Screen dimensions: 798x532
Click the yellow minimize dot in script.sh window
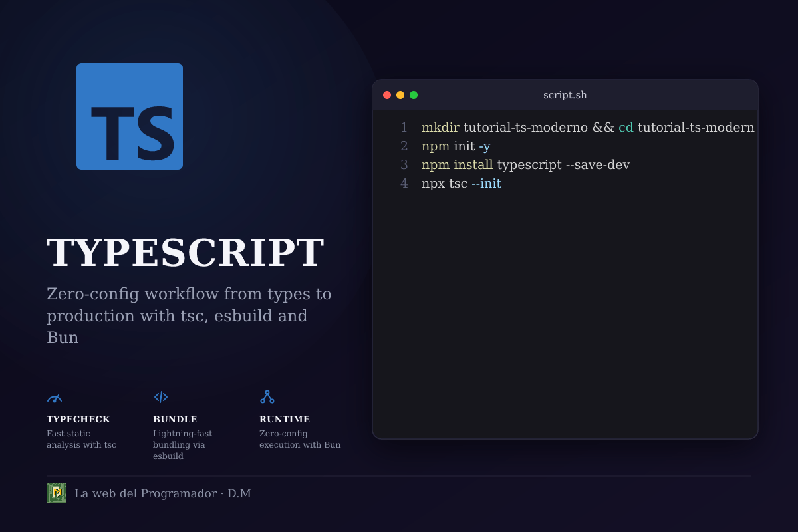coord(400,95)
